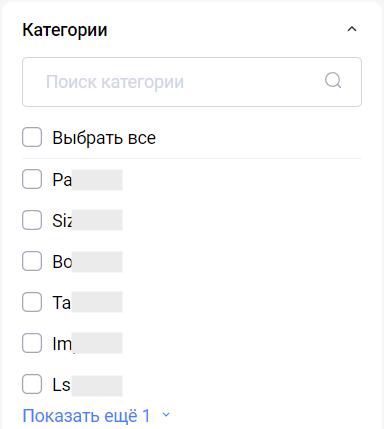384x429 pixels.
Task: Toggle the checkbox for category starting Bo
Action: tap(32, 261)
